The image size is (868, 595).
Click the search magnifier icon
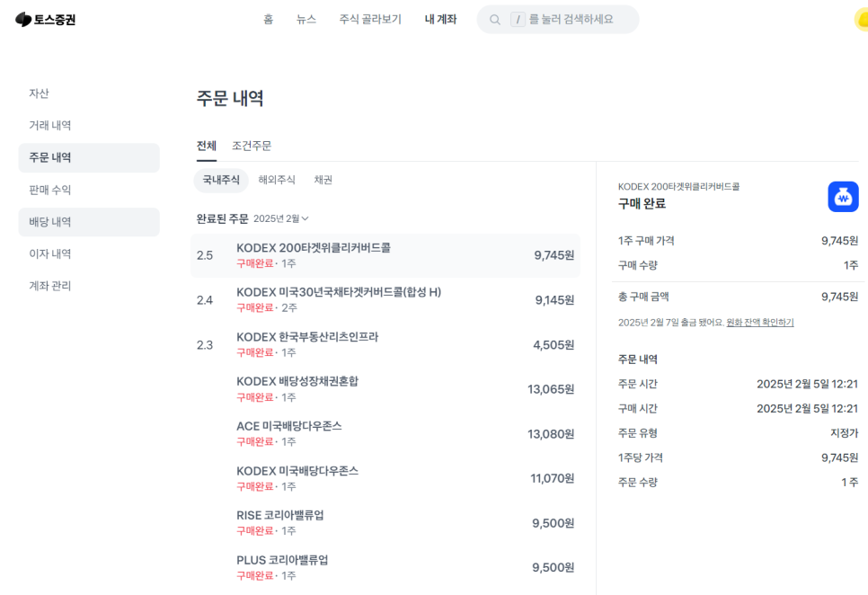pos(495,20)
